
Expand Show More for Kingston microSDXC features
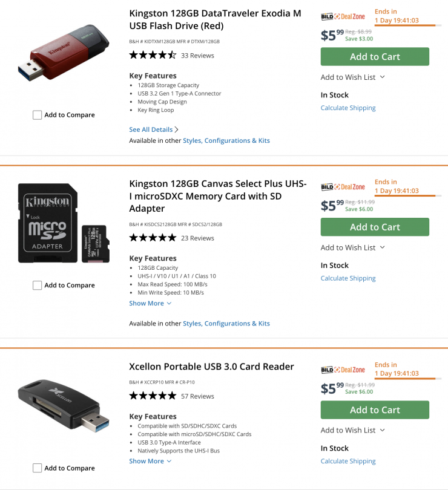(x=150, y=303)
